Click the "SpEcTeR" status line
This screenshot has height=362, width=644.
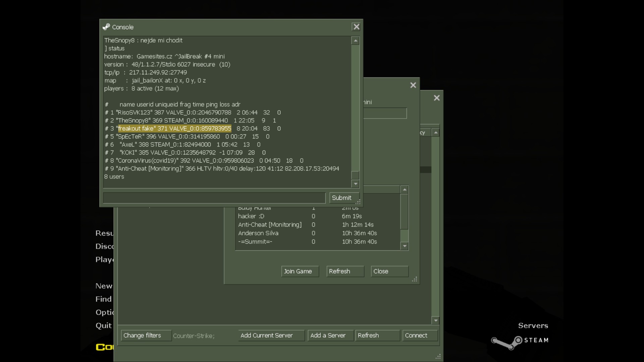[x=187, y=136]
